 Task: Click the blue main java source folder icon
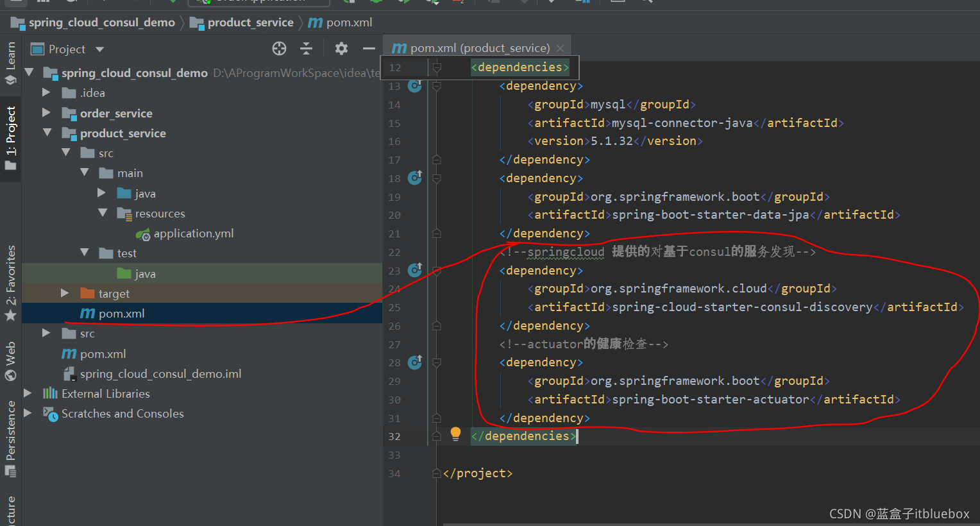[x=124, y=194]
